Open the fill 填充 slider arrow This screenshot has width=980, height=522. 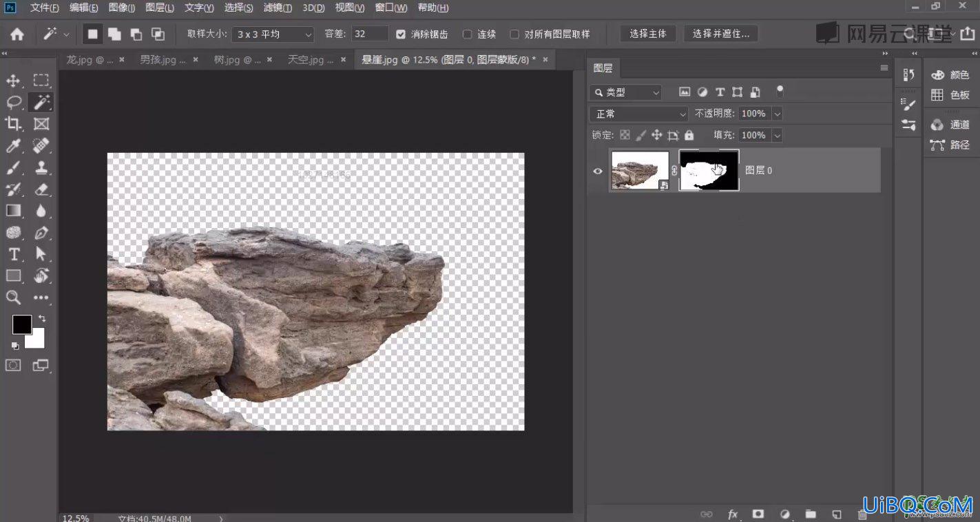tap(778, 135)
